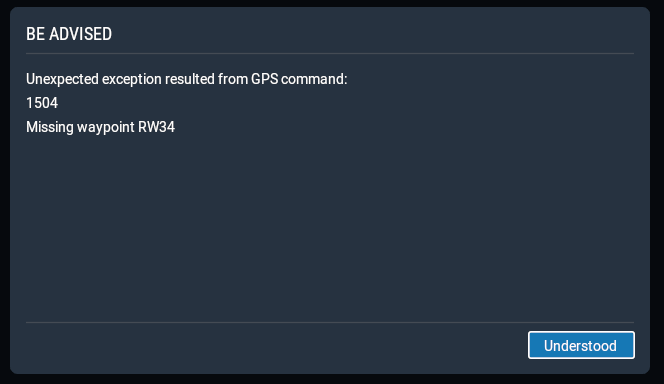Viewport: 664px width, 384px height.
Task: Click the word exception in the message
Action: [132, 80]
